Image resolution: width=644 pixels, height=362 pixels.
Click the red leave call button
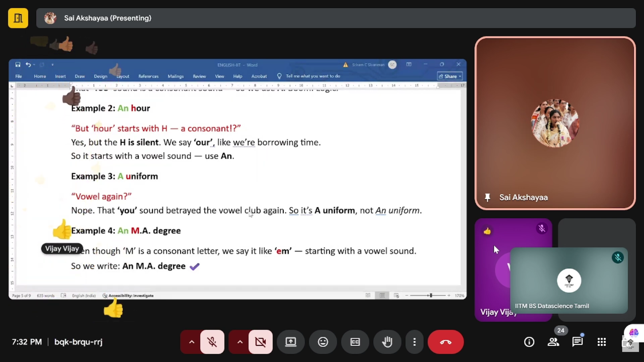click(x=445, y=342)
